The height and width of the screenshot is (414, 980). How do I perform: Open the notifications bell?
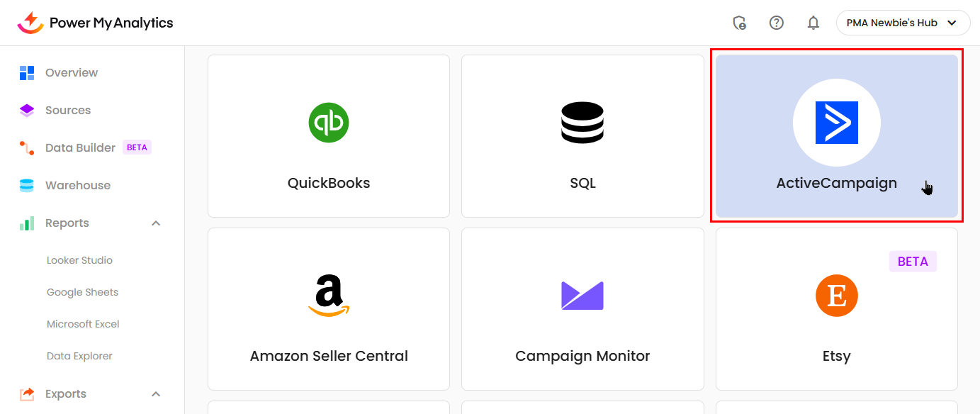click(813, 23)
